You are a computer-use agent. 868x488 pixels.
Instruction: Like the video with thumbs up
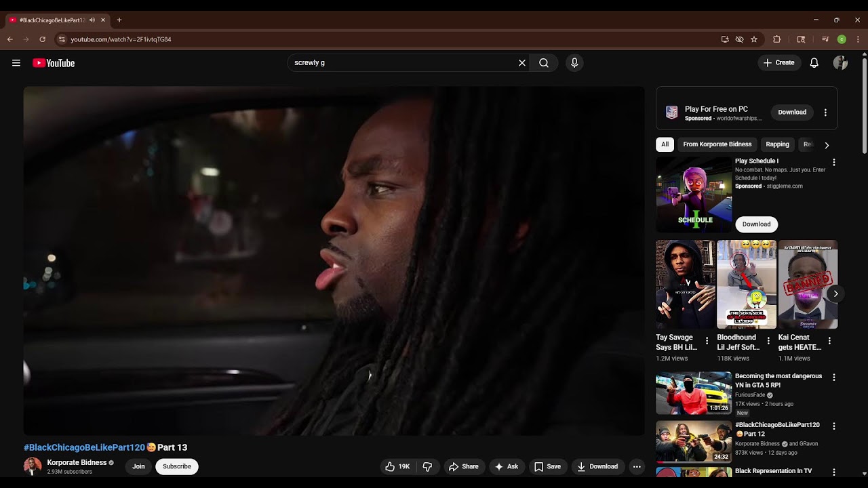coord(398,466)
